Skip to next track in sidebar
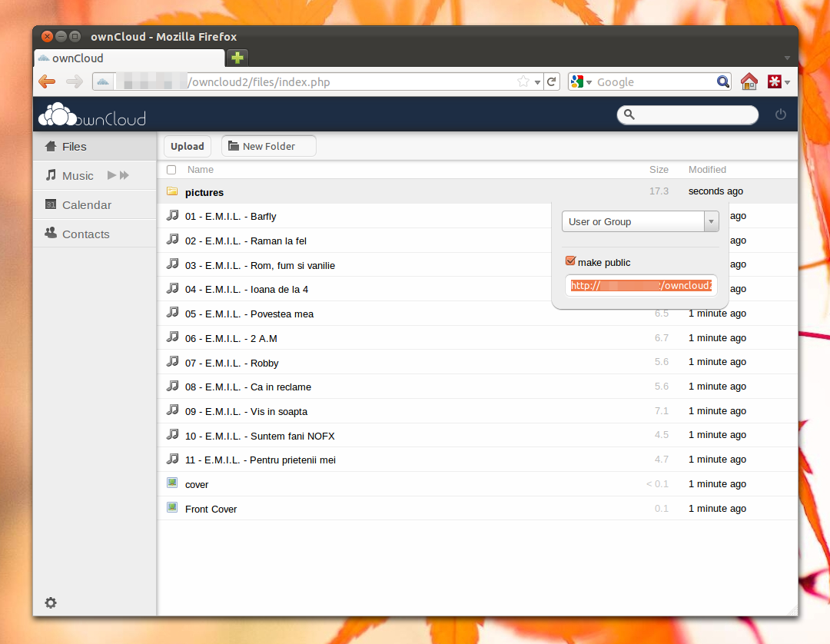Viewport: 830px width, 644px height. coord(124,175)
